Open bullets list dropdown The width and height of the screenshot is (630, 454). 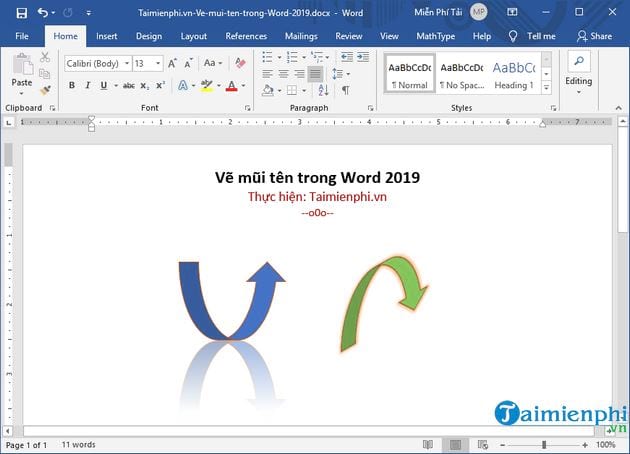coord(279,57)
